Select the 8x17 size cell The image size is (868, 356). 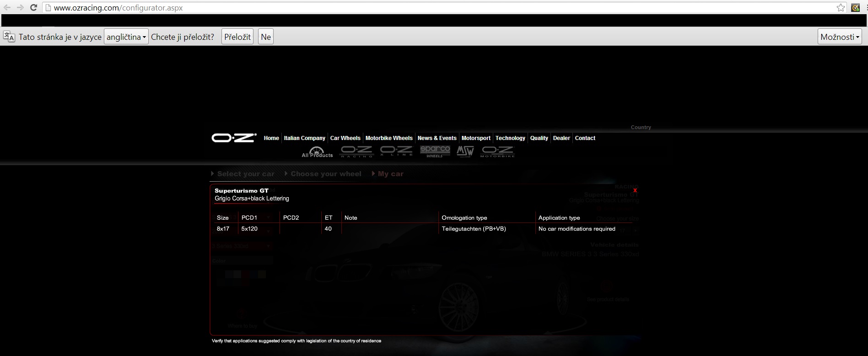pos(223,229)
